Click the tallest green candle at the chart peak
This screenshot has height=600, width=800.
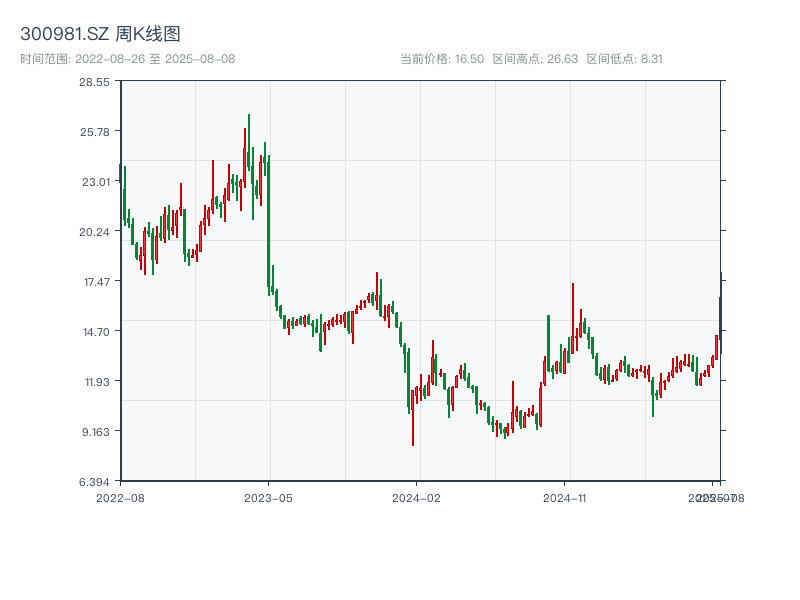pos(249,150)
